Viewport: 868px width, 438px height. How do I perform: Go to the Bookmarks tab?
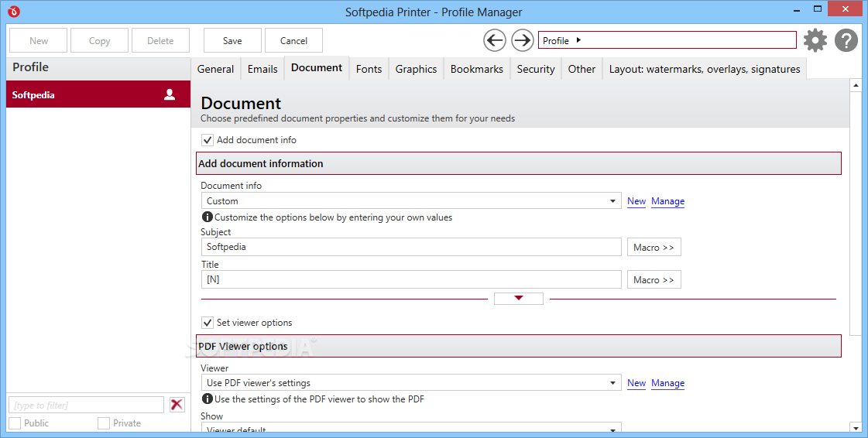pos(477,69)
